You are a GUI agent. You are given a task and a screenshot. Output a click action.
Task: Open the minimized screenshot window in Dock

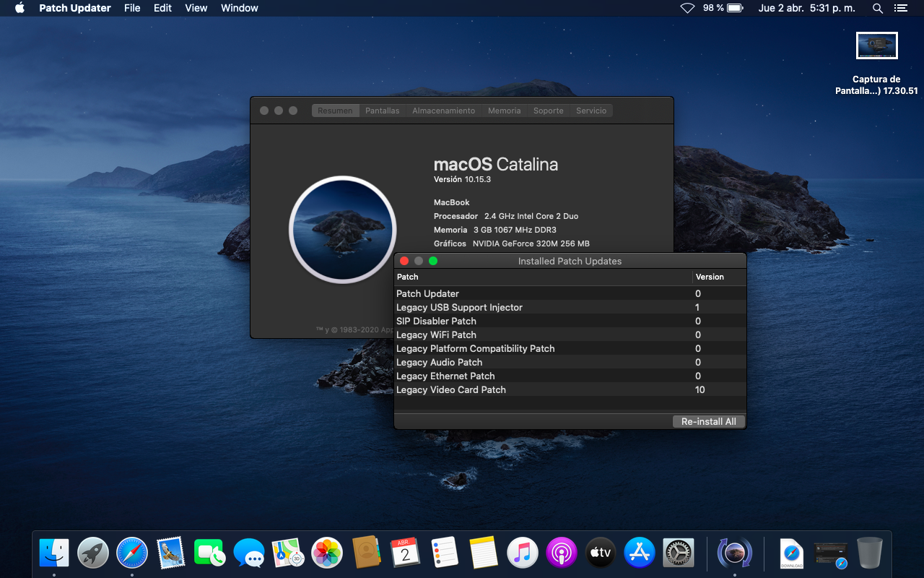pos(831,553)
